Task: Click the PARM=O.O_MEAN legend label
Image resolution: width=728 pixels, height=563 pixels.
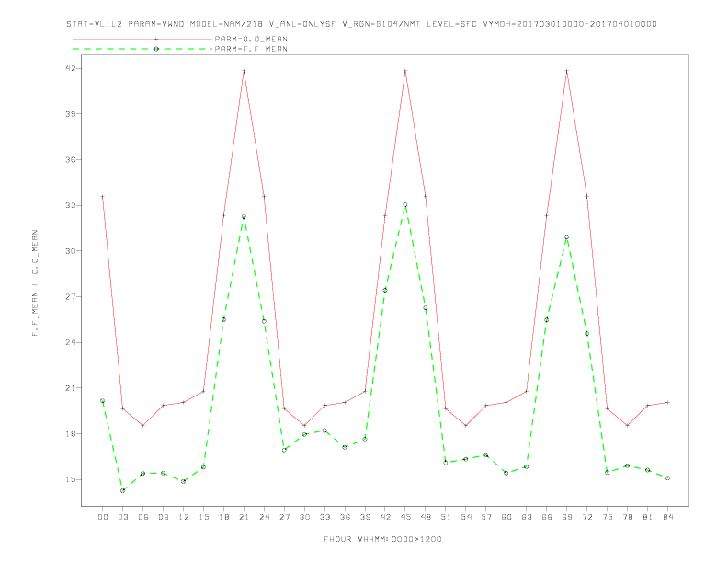Action: [x=251, y=39]
